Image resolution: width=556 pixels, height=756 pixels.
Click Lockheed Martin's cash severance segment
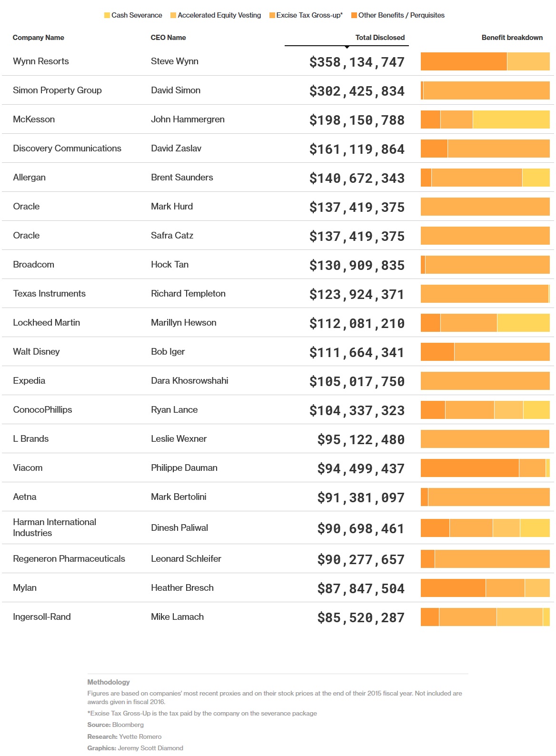[x=524, y=323]
